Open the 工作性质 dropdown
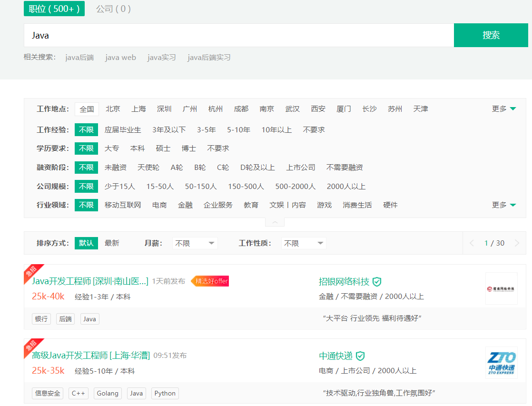The image size is (532, 406). 304,243
